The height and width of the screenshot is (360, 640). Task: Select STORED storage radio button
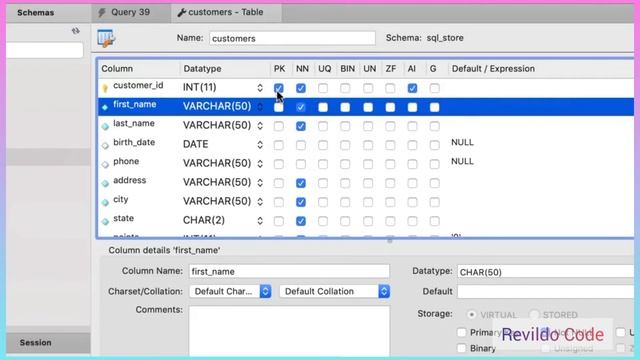coord(533,315)
